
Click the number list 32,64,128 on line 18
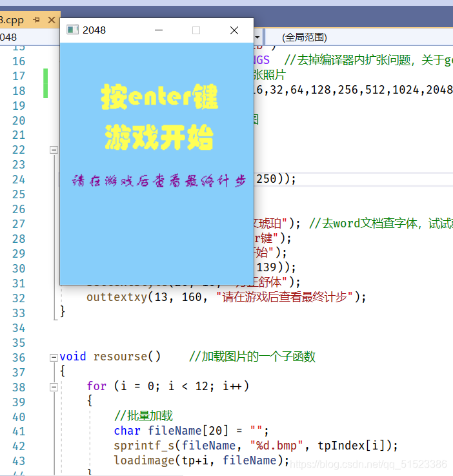coord(303,90)
